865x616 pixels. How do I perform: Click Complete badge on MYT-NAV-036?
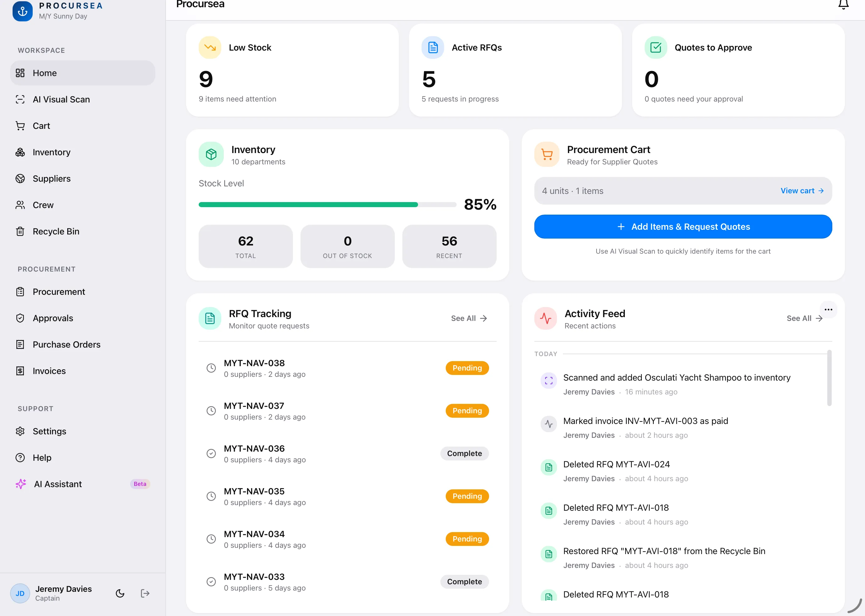pos(464,453)
